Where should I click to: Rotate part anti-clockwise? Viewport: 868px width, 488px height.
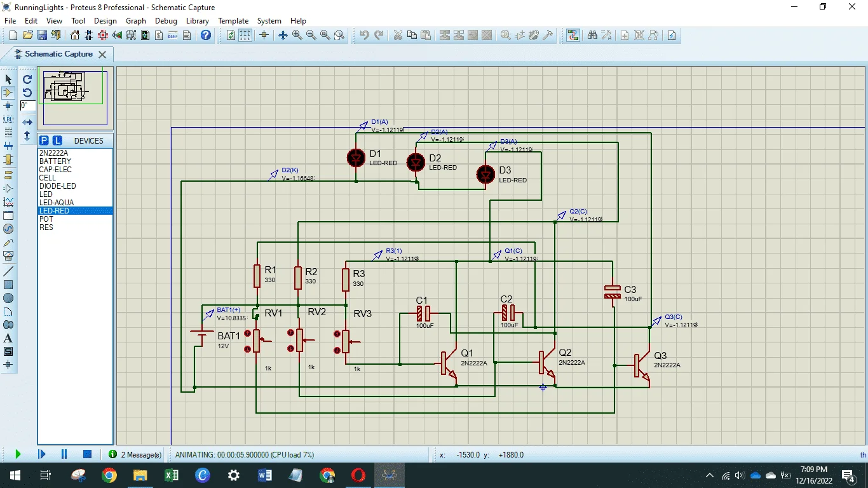(27, 93)
